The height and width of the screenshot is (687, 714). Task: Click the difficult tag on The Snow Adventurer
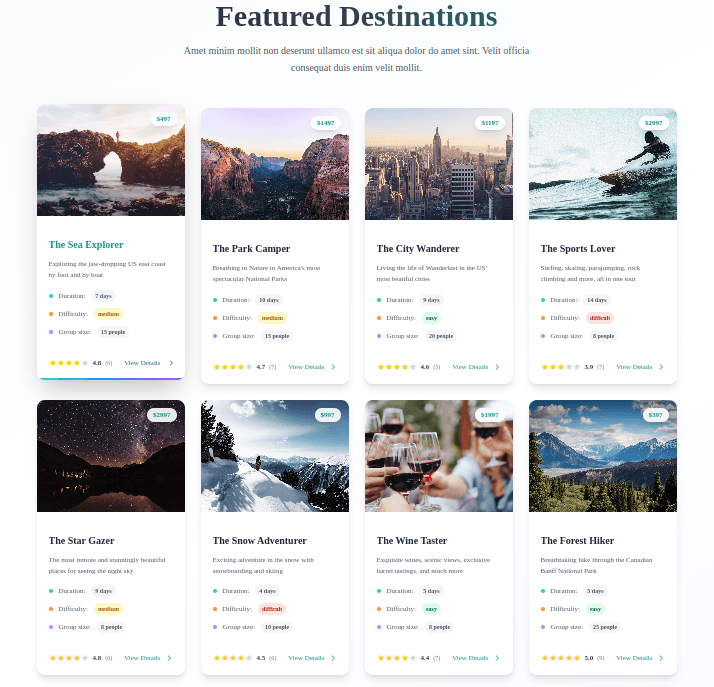[272, 609]
